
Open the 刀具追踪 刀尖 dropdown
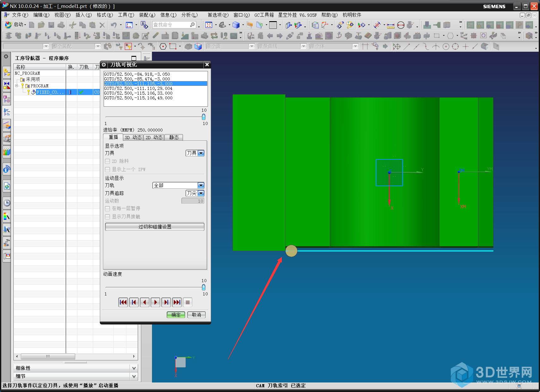pos(201,193)
